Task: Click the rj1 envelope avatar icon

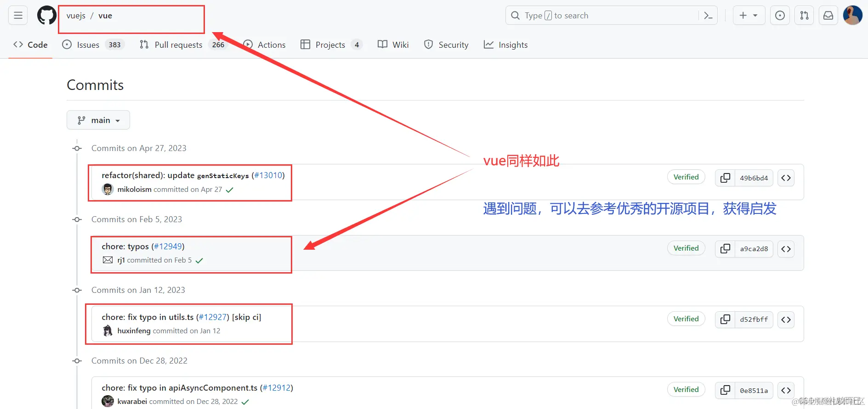Action: (x=108, y=260)
